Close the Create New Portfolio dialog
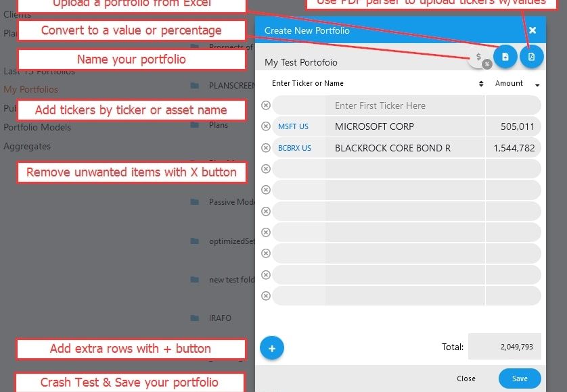Screen dimensions: 567x392 (x=532, y=30)
